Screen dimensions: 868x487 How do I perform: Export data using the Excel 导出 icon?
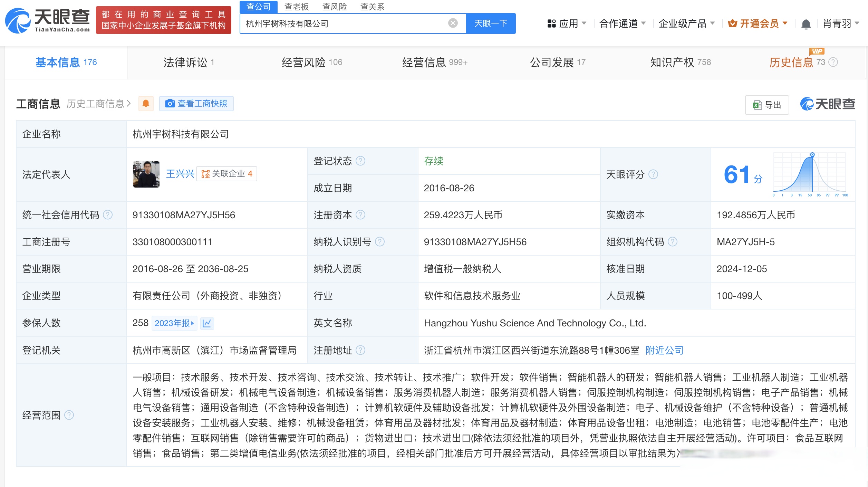click(756, 105)
